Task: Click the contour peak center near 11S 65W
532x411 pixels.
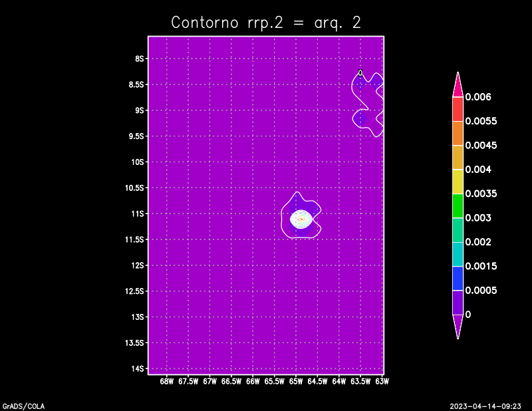Action: click(x=301, y=218)
